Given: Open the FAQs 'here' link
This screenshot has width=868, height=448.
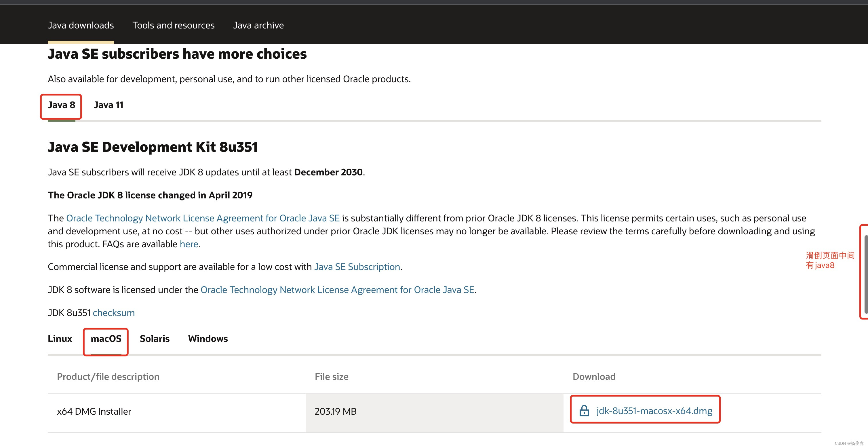Looking at the screenshot, I should (189, 244).
